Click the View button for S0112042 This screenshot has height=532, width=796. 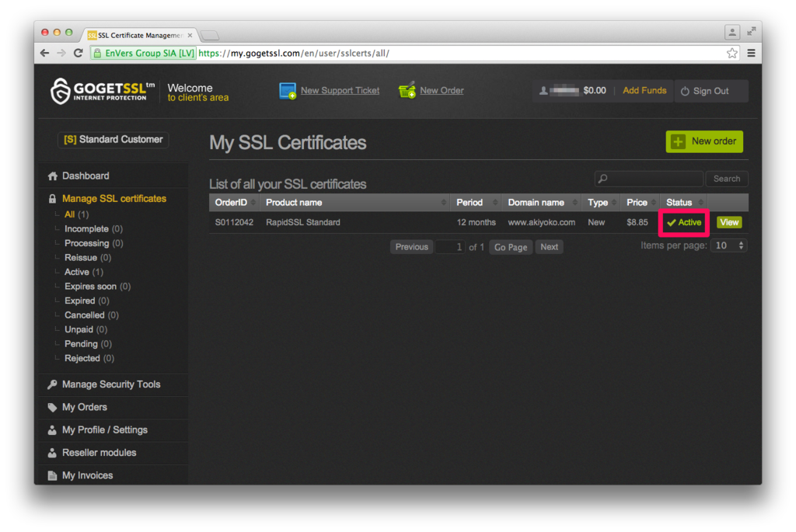[x=729, y=223]
